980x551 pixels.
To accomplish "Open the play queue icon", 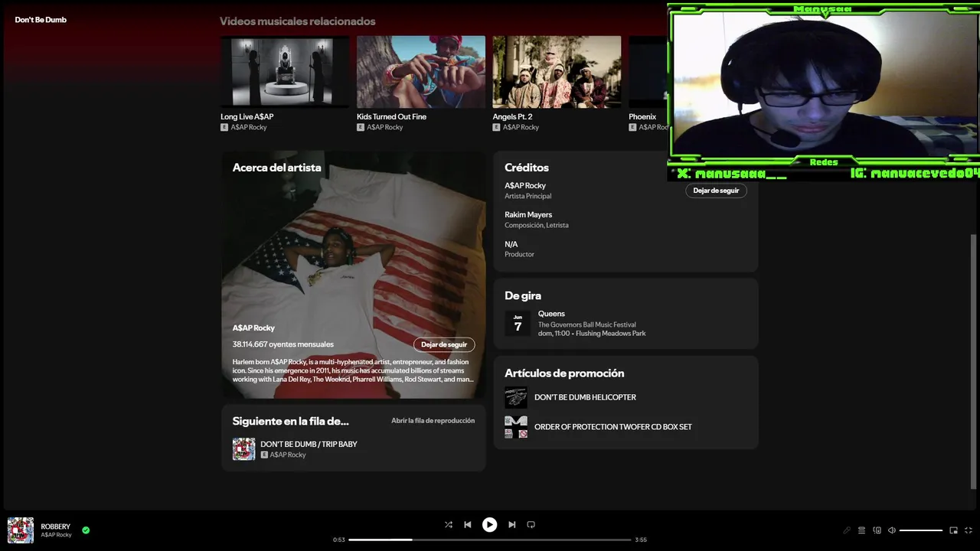I will [x=861, y=530].
